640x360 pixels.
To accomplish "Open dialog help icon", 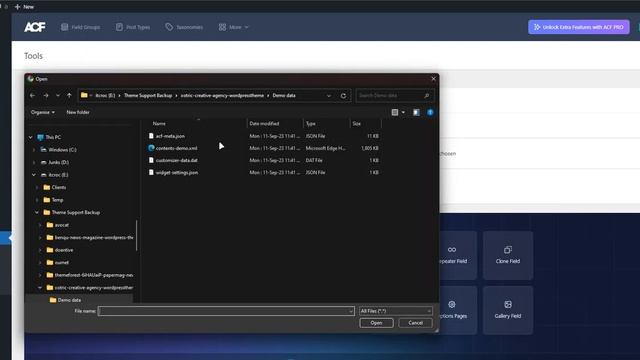I will 430,112.
